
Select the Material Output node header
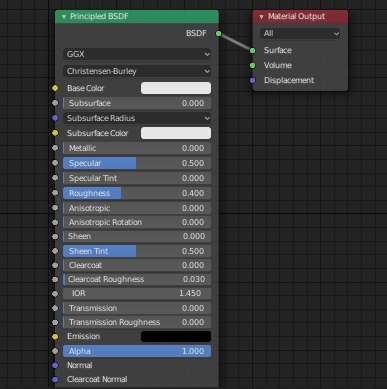pos(300,17)
